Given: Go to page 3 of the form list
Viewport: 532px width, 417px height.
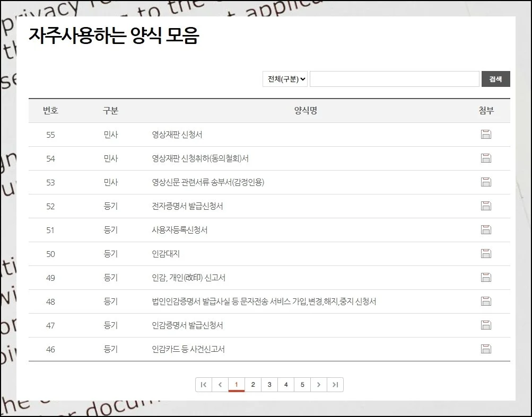Looking at the screenshot, I should point(269,384).
